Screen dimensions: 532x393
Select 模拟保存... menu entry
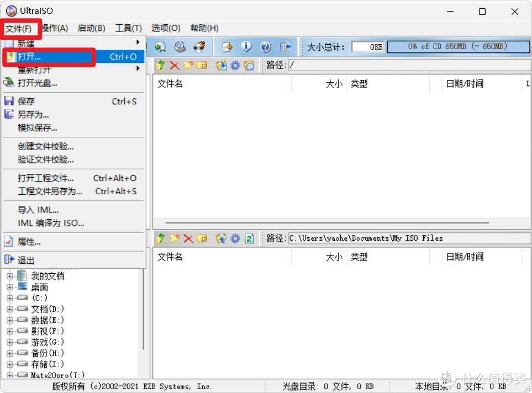73,128
